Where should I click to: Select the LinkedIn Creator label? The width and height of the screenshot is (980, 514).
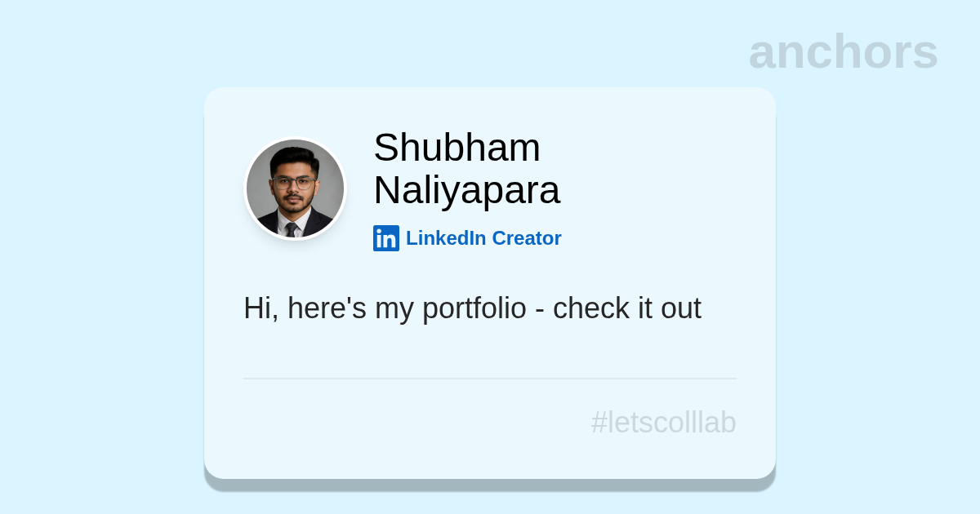pyautogui.click(x=483, y=238)
